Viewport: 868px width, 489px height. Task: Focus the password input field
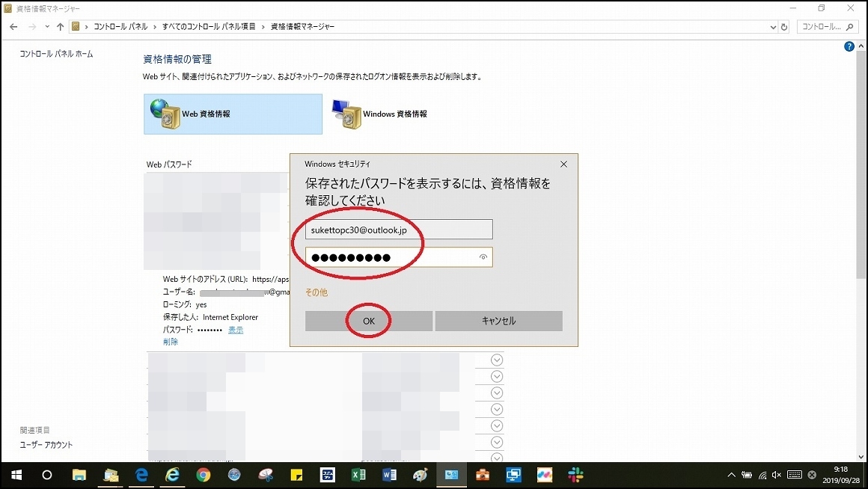click(x=399, y=257)
